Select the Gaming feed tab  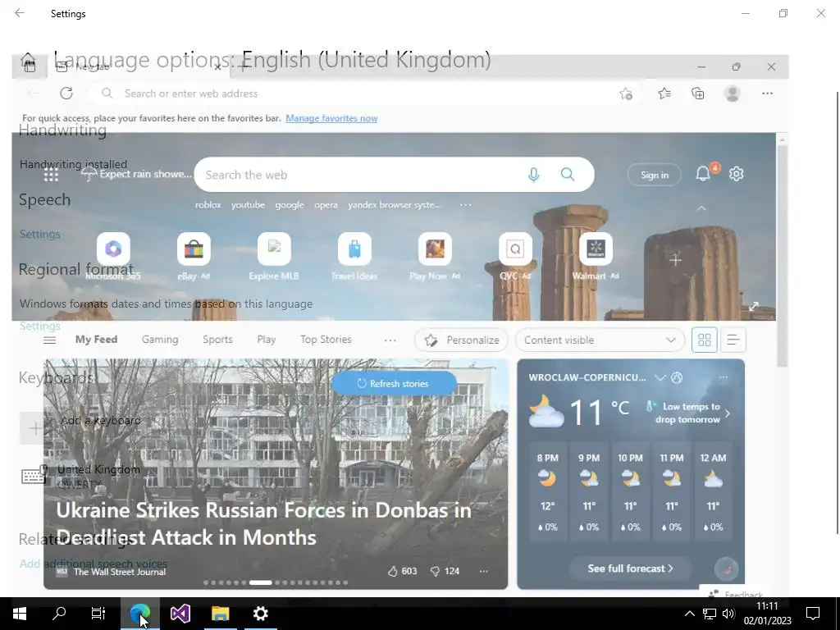tap(160, 339)
